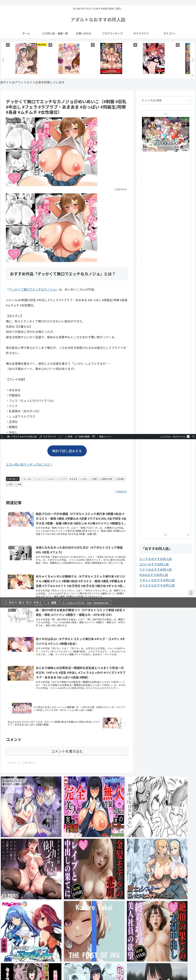Screen dimensions: 196x980
Task: Collapse sidebar widget with upward chevron
Action: coord(166,114)
